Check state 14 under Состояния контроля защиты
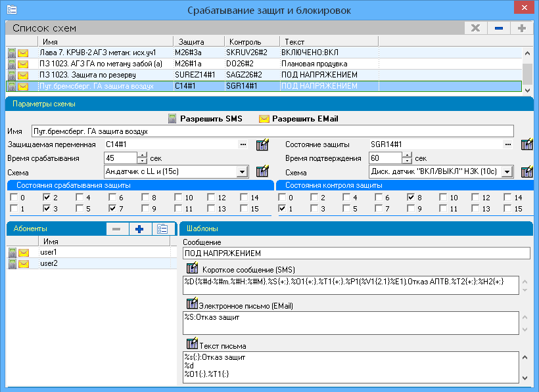 point(507,198)
